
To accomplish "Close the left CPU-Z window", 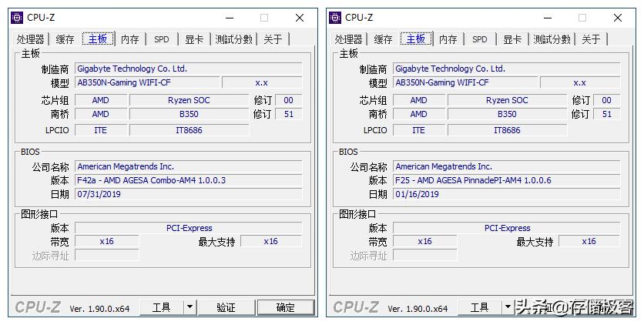I will tap(300, 18).
